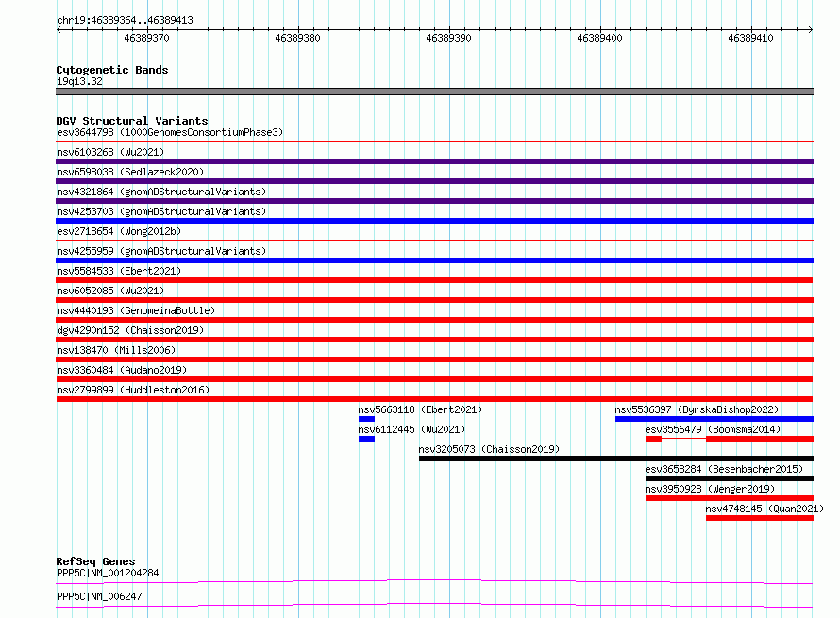Click the esv3658284 (Besenbacher2015) label
The image size is (840, 618).
pos(724,469)
